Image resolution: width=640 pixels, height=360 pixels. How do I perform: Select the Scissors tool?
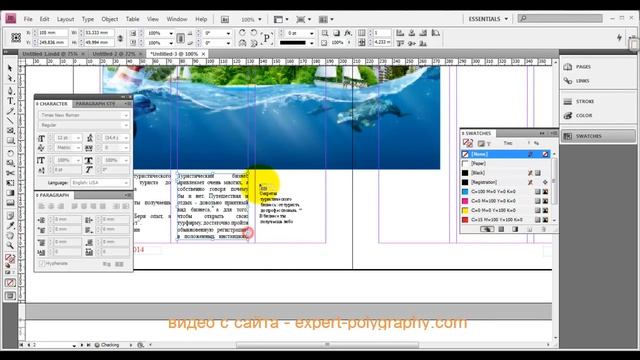click(x=10, y=173)
